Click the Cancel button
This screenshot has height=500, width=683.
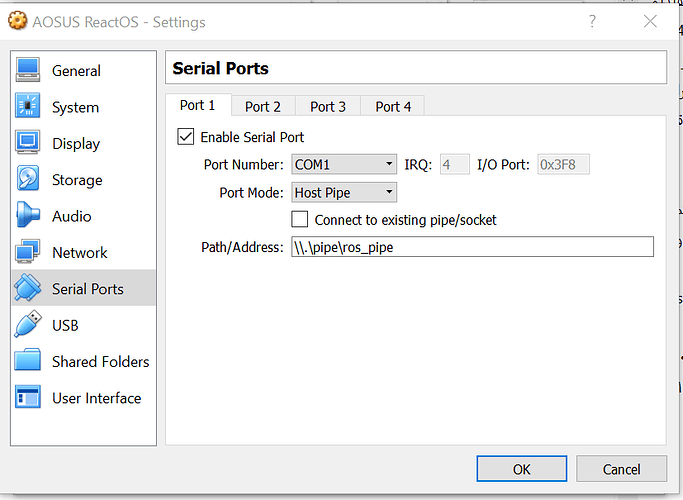621,469
